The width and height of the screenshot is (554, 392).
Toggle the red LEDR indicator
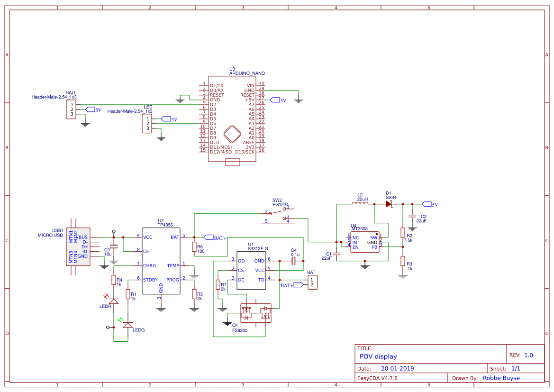pos(114,301)
